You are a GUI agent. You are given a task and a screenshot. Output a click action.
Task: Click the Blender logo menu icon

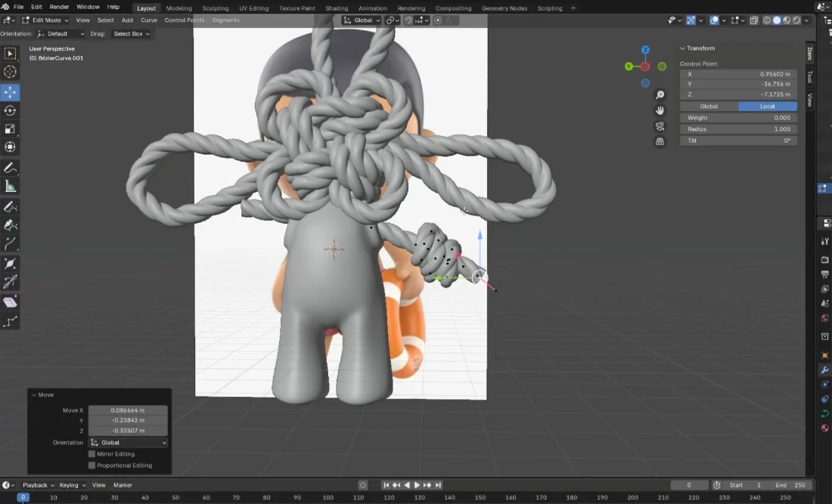coord(5,7)
